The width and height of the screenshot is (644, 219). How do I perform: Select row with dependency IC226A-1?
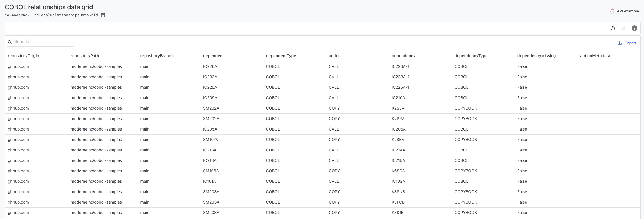[322, 66]
